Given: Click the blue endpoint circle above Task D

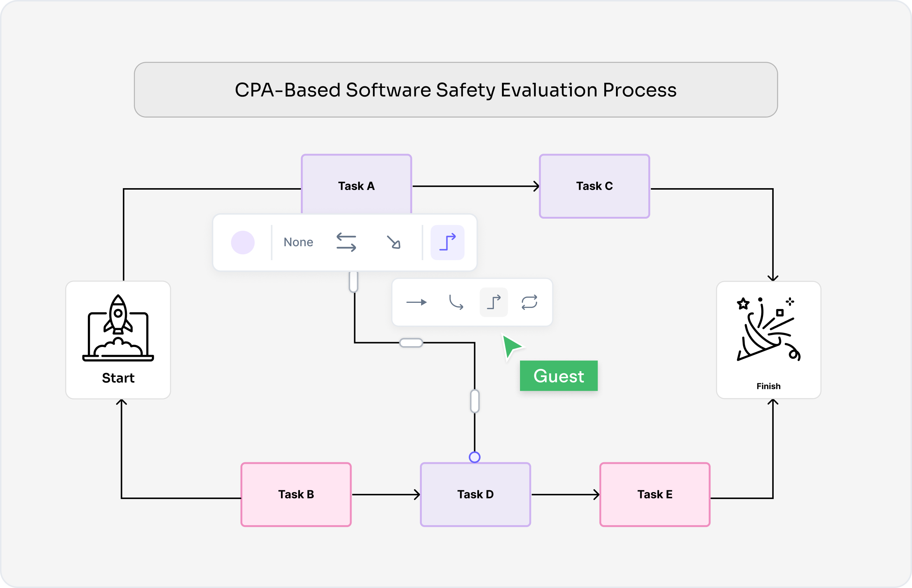Looking at the screenshot, I should 474,457.
